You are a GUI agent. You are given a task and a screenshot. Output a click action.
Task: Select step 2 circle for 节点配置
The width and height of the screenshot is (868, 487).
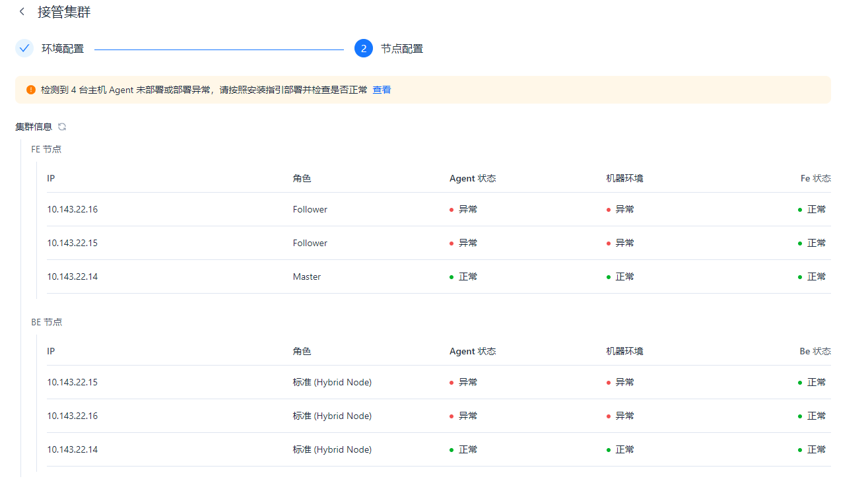[x=364, y=48]
